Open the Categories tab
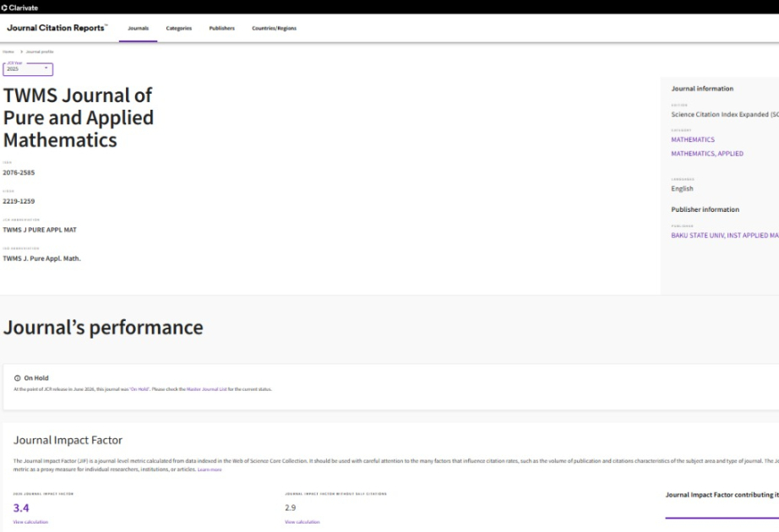 179,29
